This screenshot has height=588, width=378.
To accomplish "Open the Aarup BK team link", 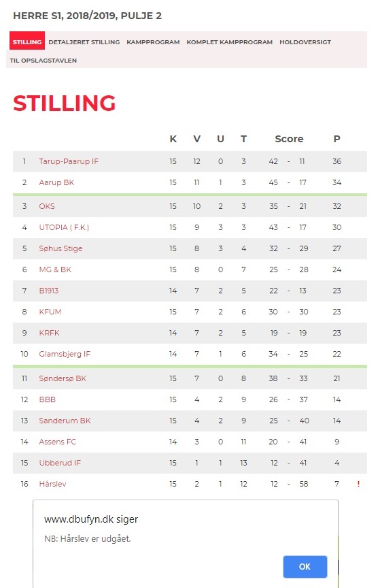I will pyautogui.click(x=56, y=182).
